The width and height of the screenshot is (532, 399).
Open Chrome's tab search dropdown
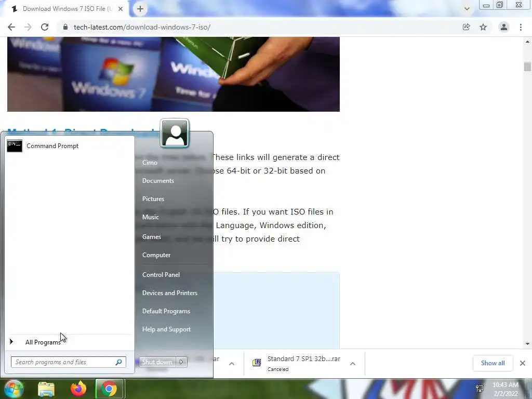pos(467,9)
